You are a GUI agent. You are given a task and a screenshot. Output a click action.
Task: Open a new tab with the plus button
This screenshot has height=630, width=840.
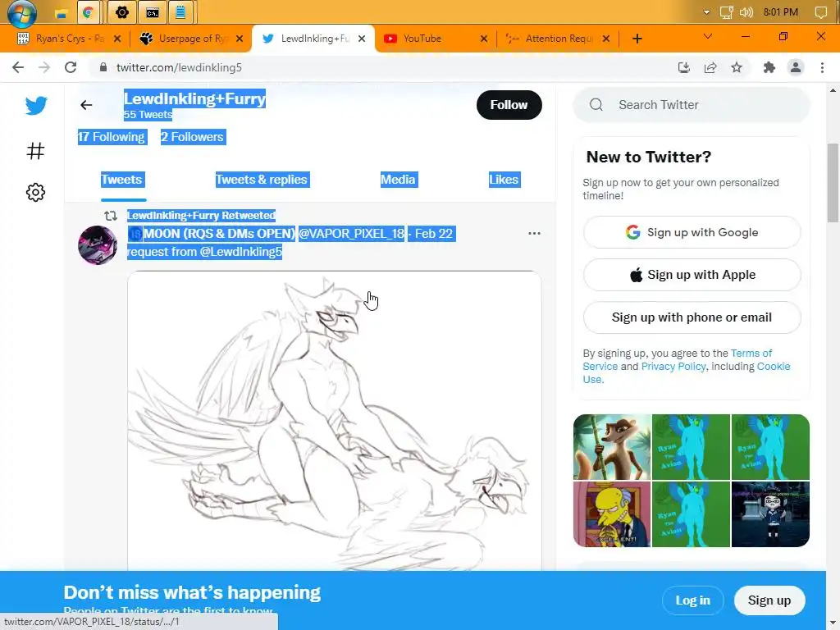(x=637, y=39)
